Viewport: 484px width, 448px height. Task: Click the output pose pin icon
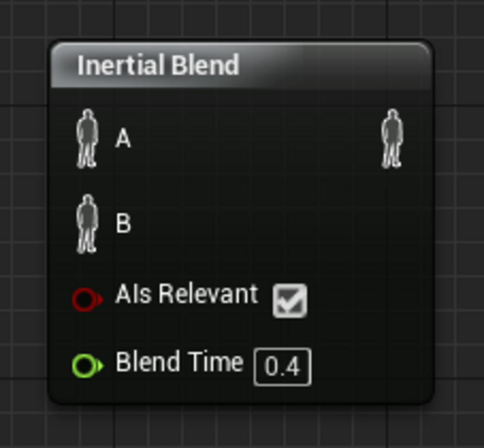click(392, 139)
